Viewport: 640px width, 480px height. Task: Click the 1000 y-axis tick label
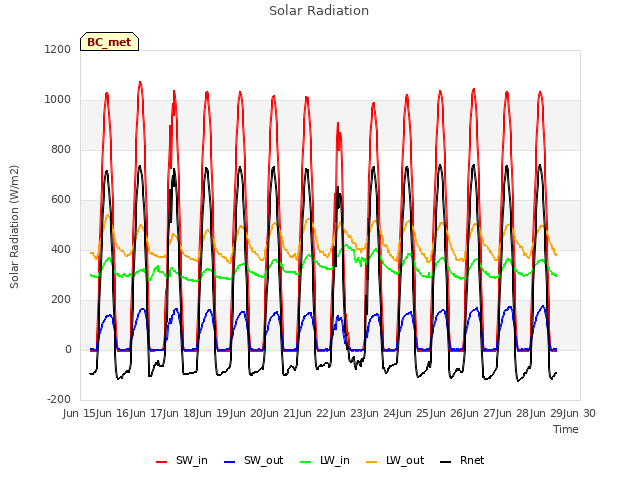tap(58, 100)
